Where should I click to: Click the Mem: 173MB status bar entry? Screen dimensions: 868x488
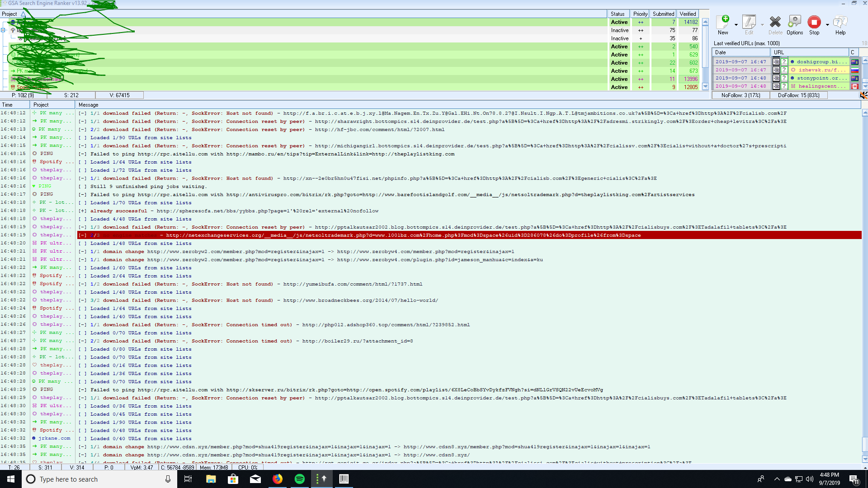click(214, 468)
